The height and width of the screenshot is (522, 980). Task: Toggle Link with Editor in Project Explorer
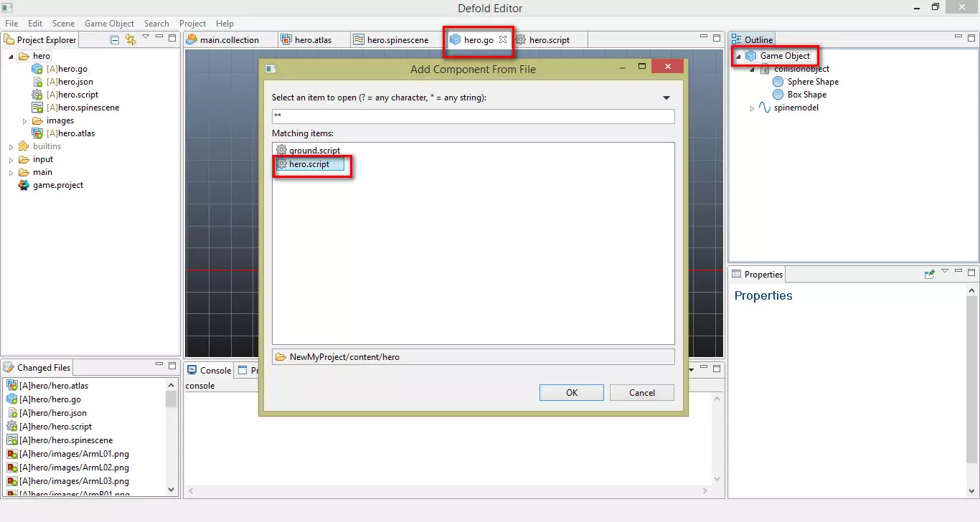pyautogui.click(x=130, y=39)
